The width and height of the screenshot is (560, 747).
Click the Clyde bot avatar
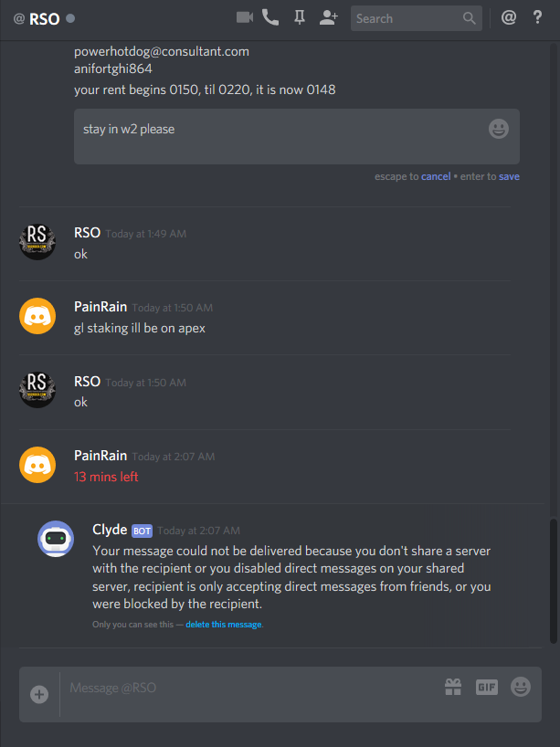[x=56, y=539]
